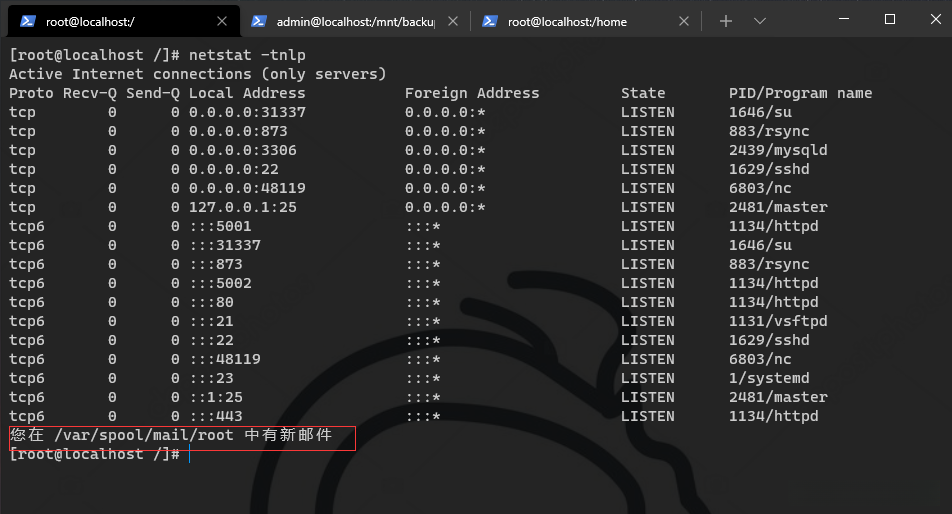
Task: Click program name 1/systemd
Action: pos(769,378)
